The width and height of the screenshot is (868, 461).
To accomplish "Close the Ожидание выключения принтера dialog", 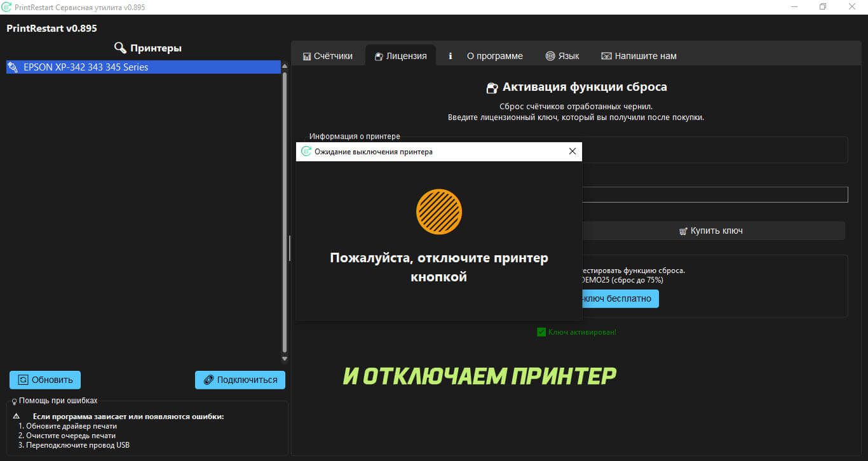I will click(x=573, y=151).
